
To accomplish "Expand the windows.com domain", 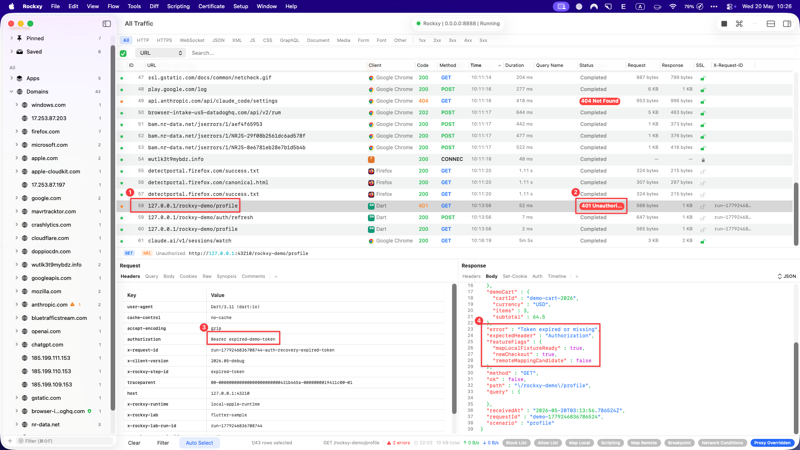I will (16, 105).
